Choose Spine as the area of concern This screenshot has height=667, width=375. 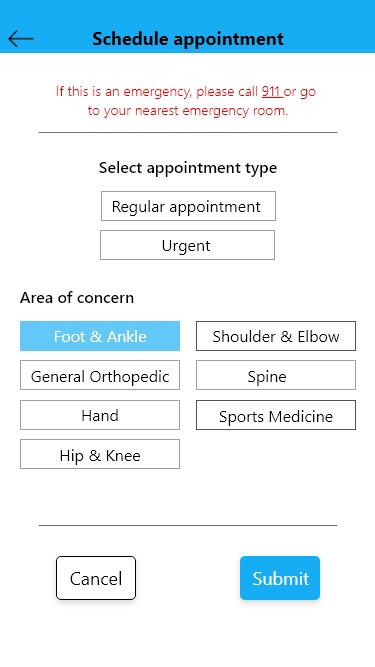click(x=276, y=375)
